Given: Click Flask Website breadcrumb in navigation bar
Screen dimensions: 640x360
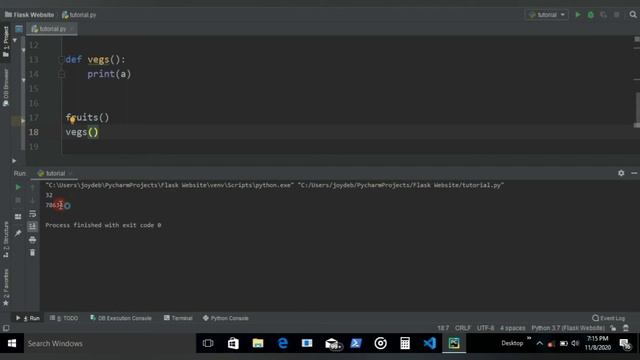Looking at the screenshot, I should (x=29, y=15).
